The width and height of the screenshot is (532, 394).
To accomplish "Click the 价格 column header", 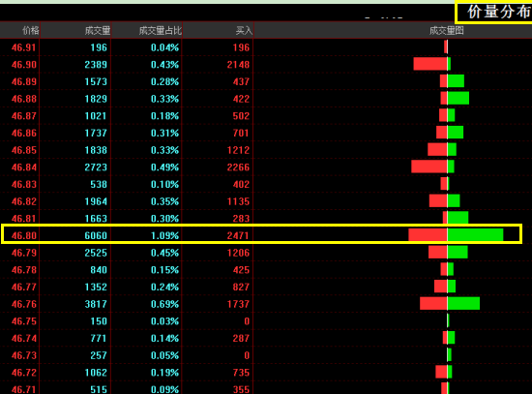I will click(31, 31).
